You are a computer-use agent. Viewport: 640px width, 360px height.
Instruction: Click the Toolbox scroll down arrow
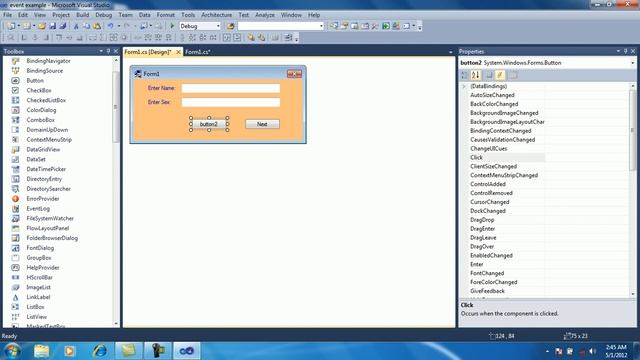[116, 324]
